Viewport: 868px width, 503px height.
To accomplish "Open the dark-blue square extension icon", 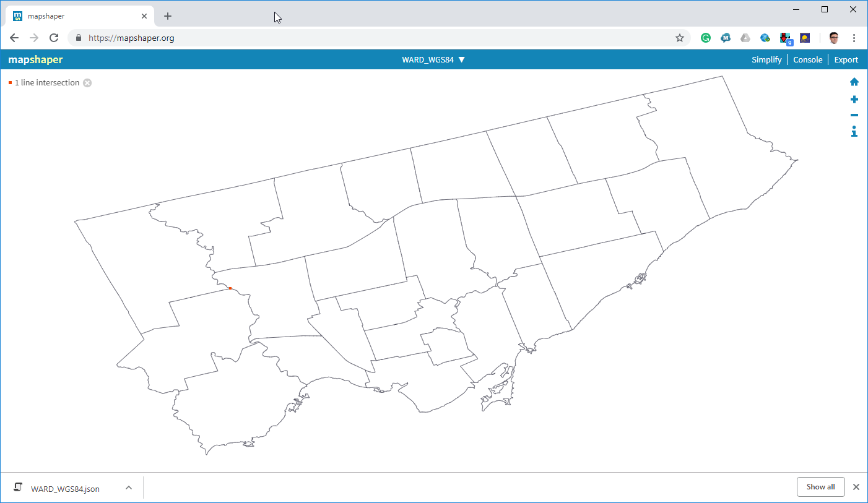I will click(x=805, y=38).
